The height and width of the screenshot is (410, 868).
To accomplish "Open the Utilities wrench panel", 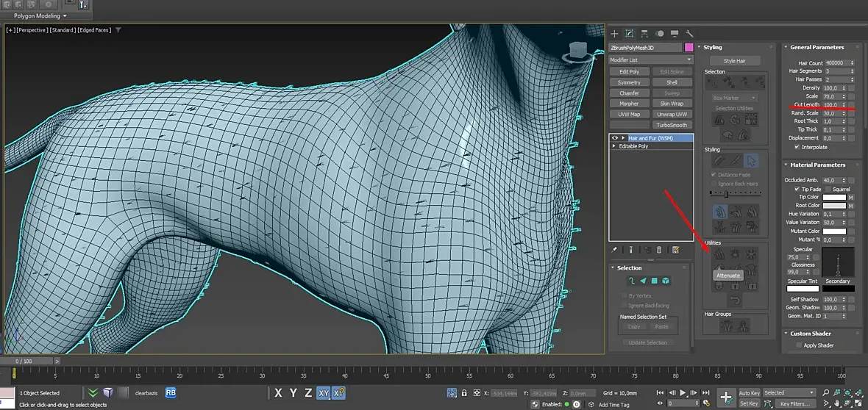I will 689,33.
